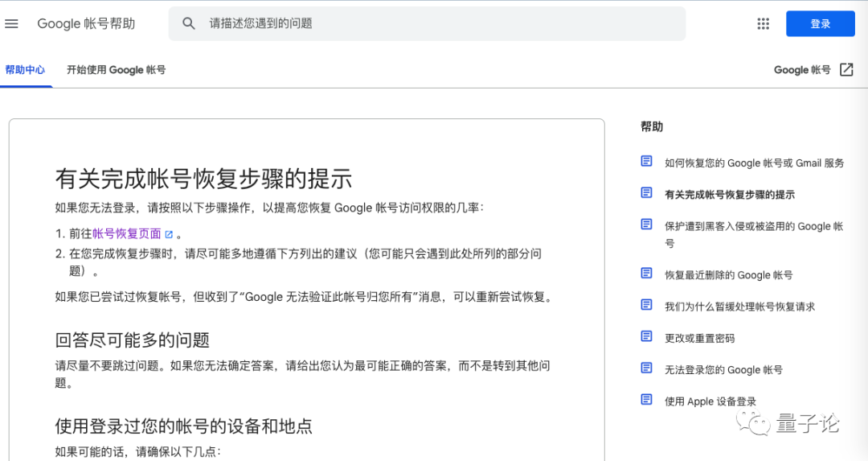Viewport: 868px width, 461px height.
Task: Open 我们为什么暂缓处理帐号恢复请求 article
Action: point(739,307)
